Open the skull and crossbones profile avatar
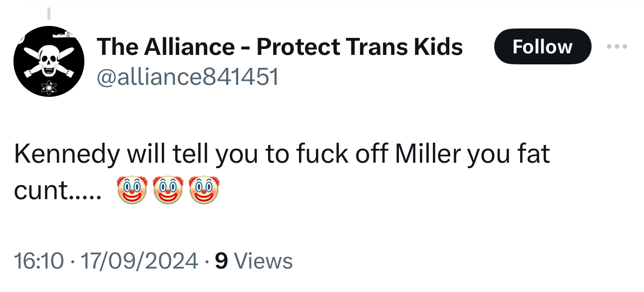 [x=49, y=61]
